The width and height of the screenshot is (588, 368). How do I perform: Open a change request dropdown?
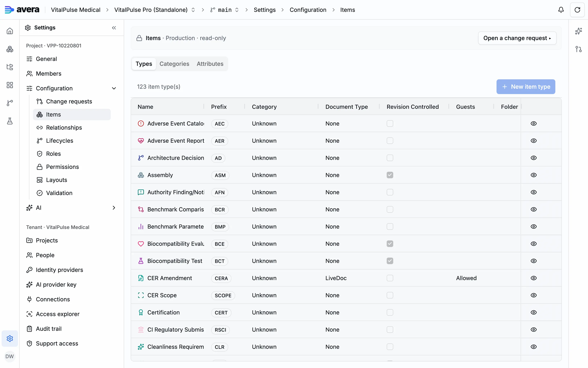click(x=517, y=38)
